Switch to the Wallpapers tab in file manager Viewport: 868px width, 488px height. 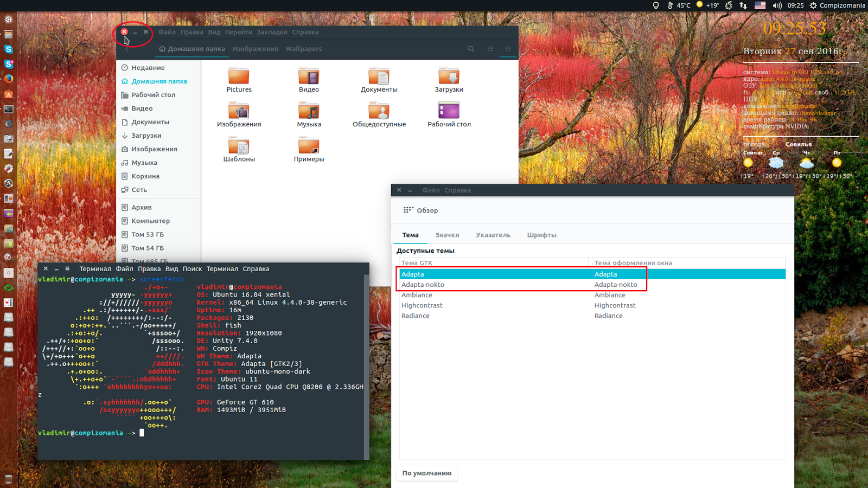[303, 49]
